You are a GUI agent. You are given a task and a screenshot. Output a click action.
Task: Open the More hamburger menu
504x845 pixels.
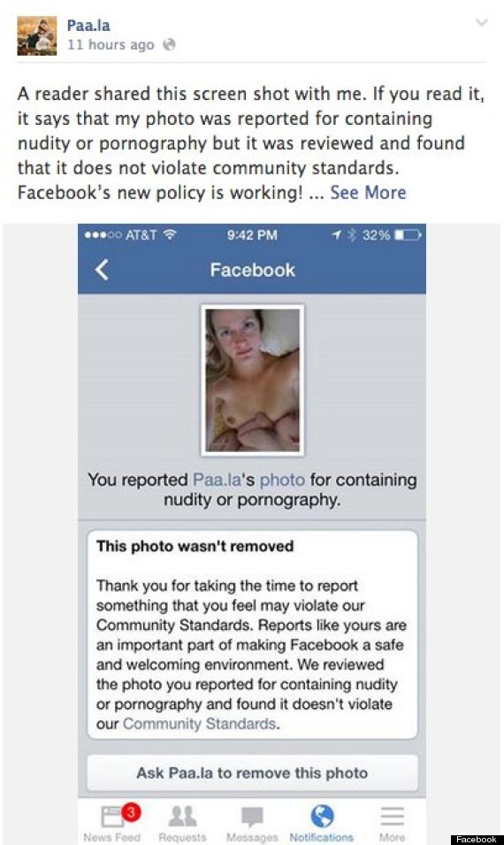pyautogui.click(x=392, y=823)
